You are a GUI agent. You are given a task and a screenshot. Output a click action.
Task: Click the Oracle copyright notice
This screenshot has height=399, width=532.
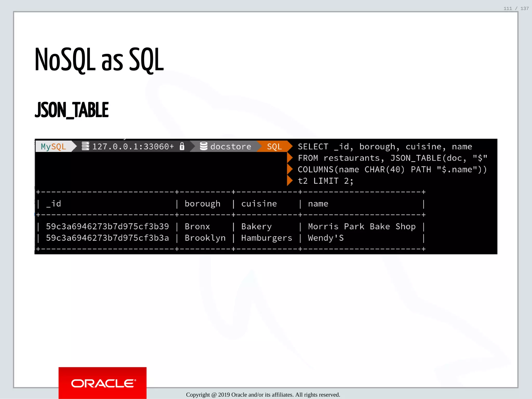click(263, 395)
